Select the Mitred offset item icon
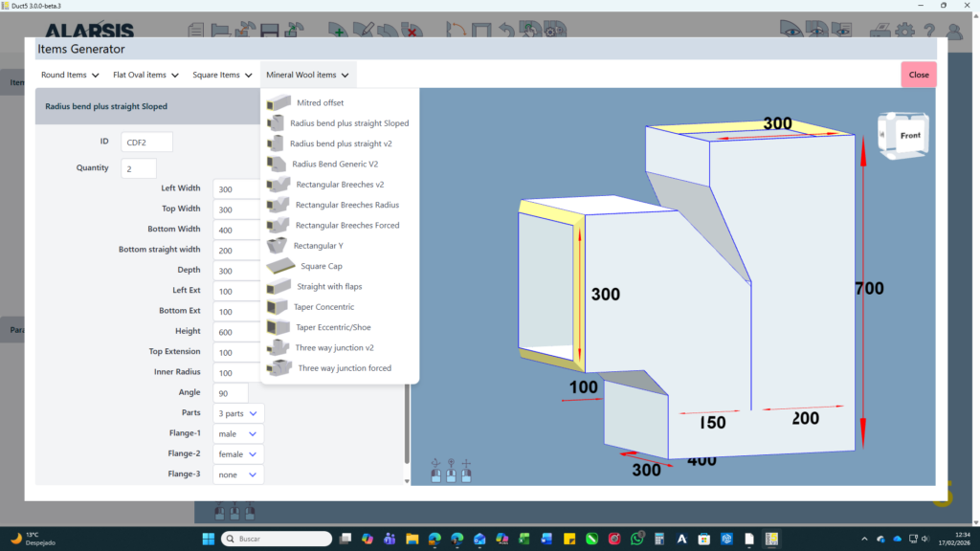 point(278,102)
